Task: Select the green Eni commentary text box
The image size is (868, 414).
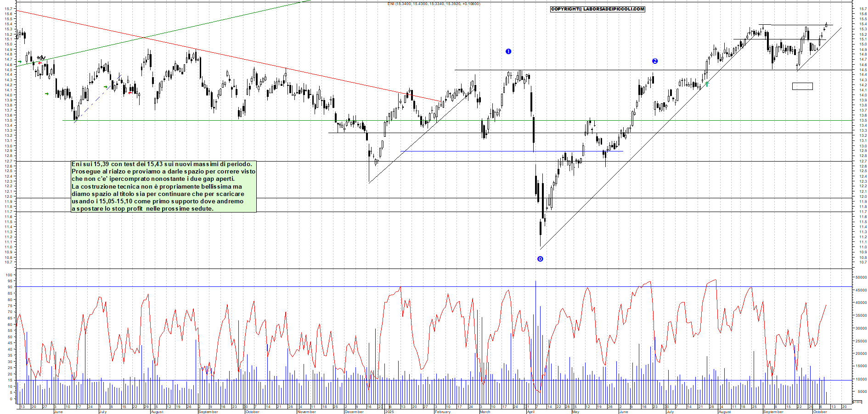Action: click(163, 186)
